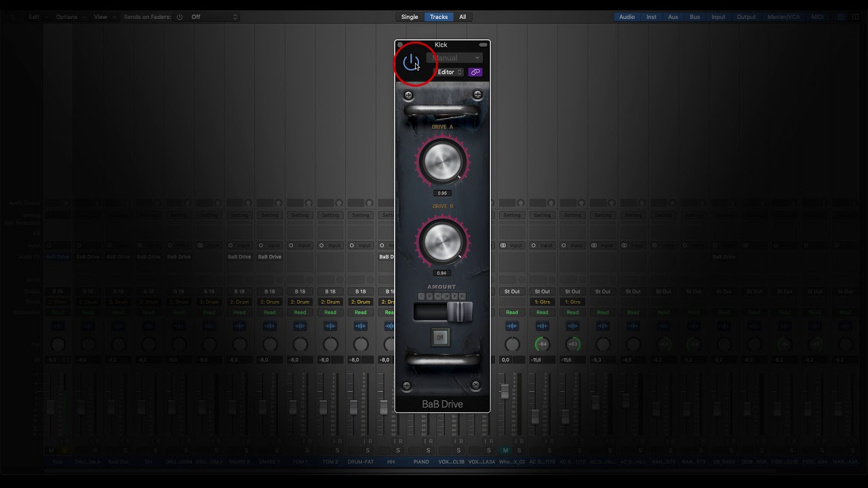Click the green pan knob showing -64
Image resolution: width=868 pixels, height=488 pixels.
pyautogui.click(x=542, y=344)
